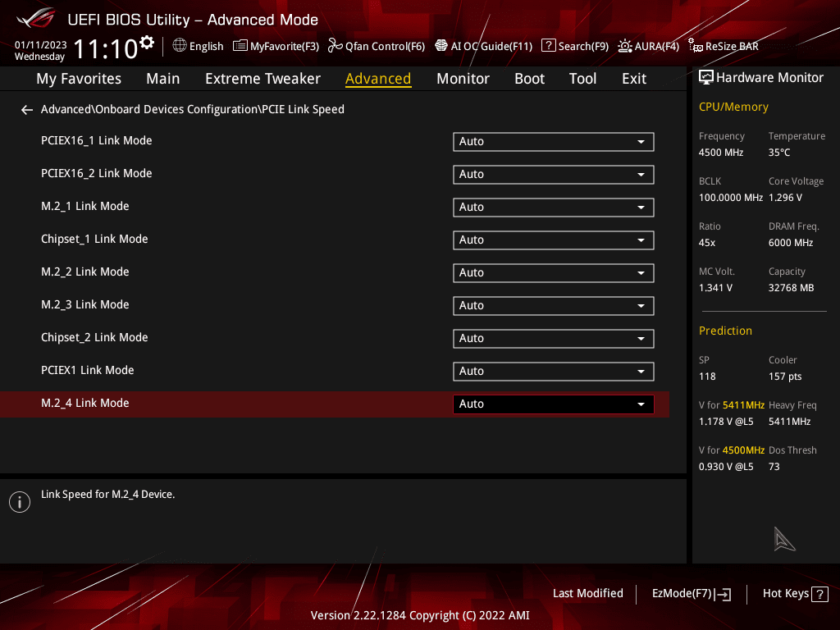Screen dimensions: 840x630
Task: Select the M.2_2 Link Mode label
Action: pyautogui.click(x=85, y=272)
